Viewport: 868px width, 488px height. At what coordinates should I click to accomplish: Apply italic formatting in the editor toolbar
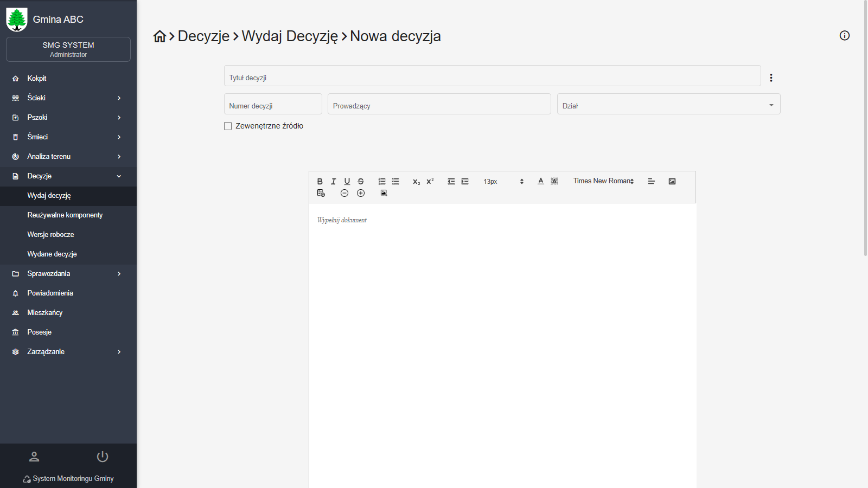click(334, 182)
